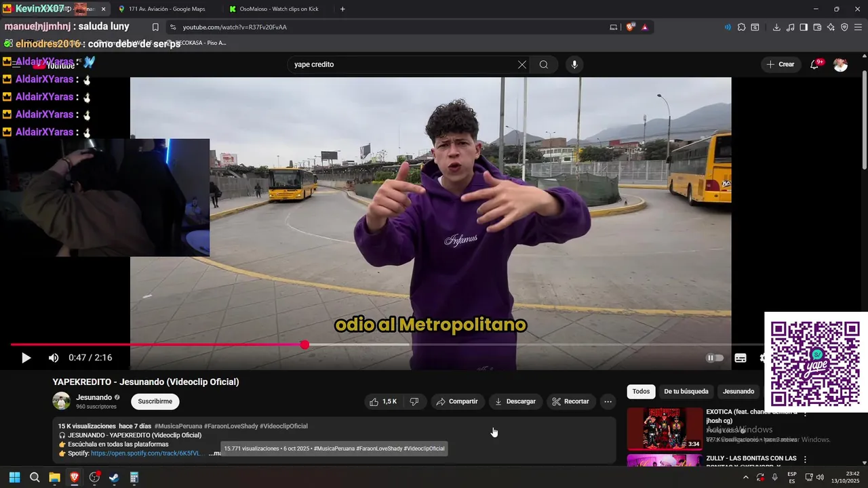Select the Todos filter chip
The width and height of the screenshot is (868, 488).
pos(641,391)
